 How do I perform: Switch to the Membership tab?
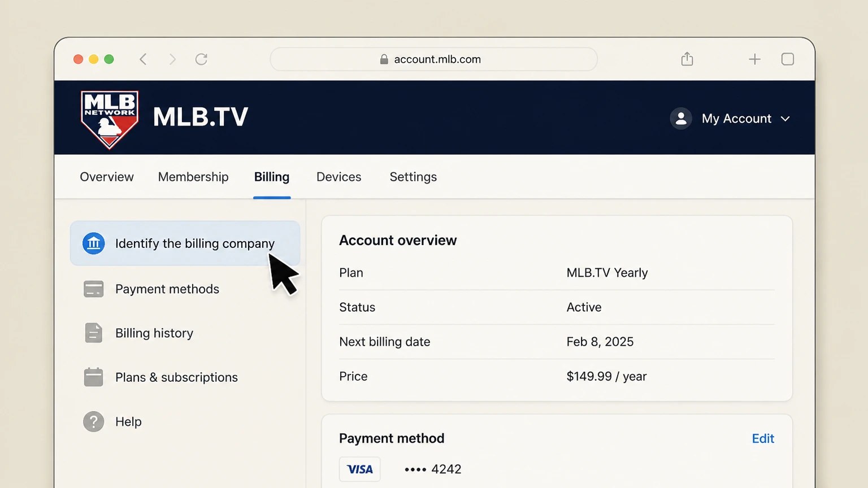(x=193, y=177)
